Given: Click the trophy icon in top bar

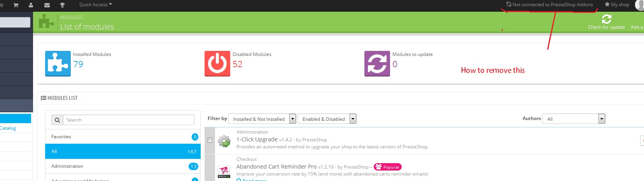Looking at the screenshot, I should (62, 5).
